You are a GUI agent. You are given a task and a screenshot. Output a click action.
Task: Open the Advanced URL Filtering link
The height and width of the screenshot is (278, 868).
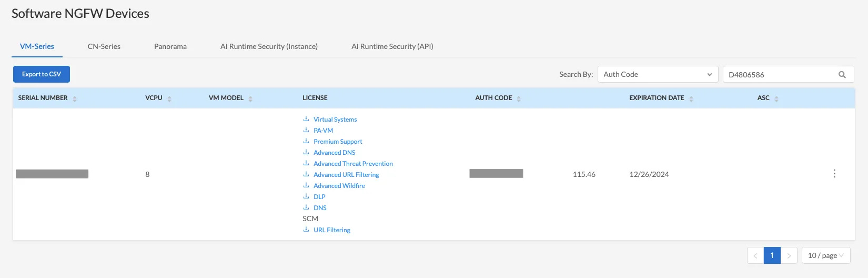[x=346, y=175]
